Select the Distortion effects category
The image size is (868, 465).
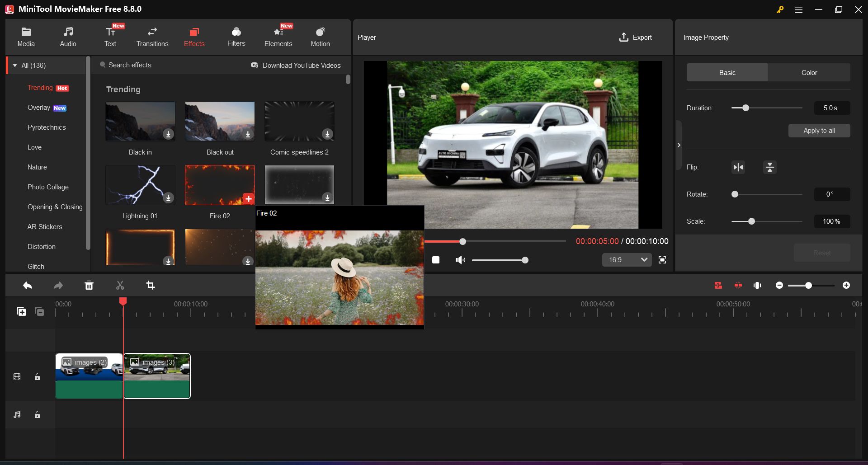pyautogui.click(x=42, y=247)
